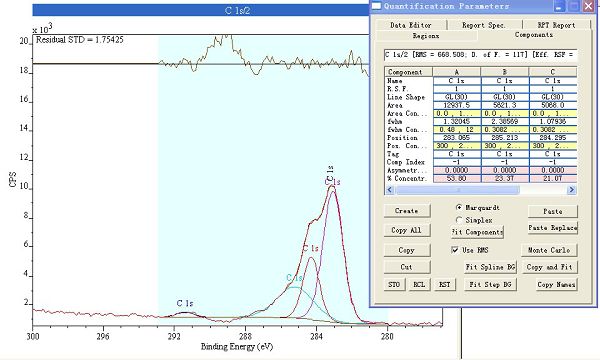The height and width of the screenshot is (360, 600).
Task: Switch to the Regions tab
Action: point(426,36)
